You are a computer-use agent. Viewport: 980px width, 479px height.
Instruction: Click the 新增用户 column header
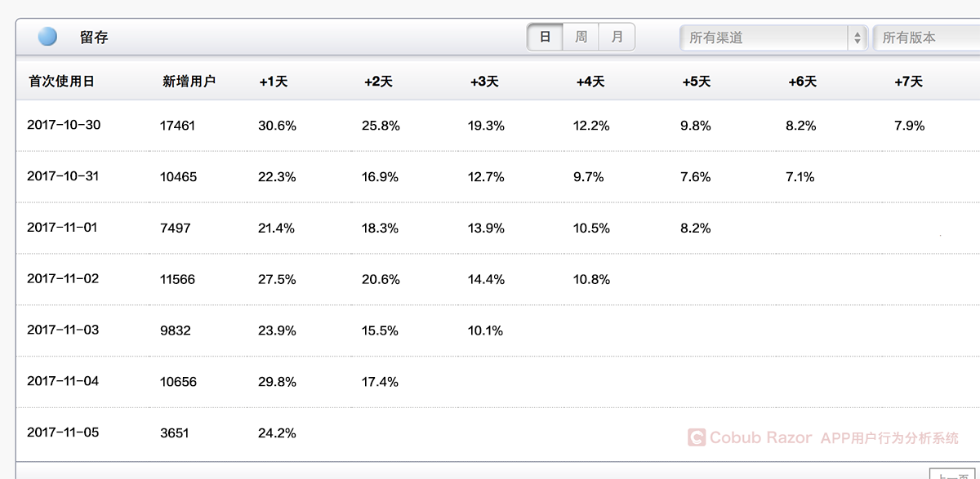coord(189,82)
